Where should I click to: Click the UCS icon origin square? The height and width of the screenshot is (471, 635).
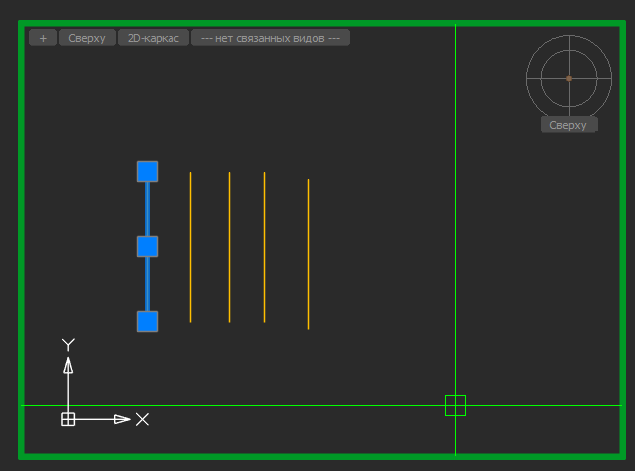(68, 419)
